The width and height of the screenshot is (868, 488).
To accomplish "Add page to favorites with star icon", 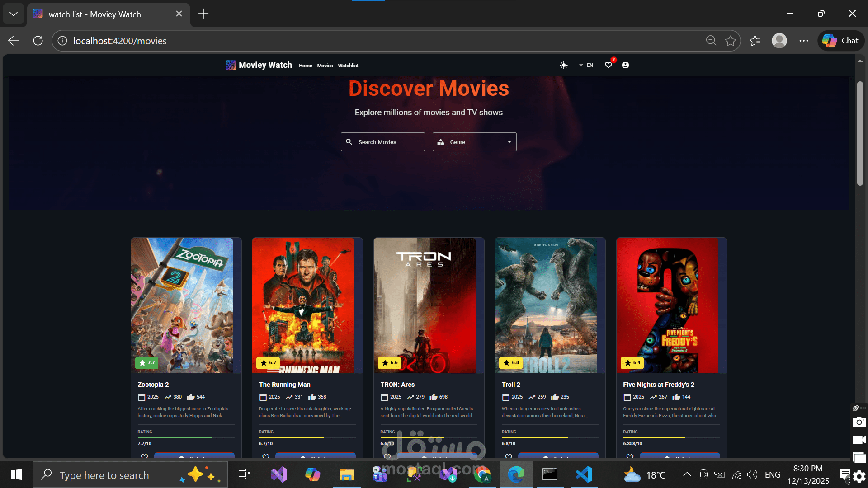I will point(730,41).
